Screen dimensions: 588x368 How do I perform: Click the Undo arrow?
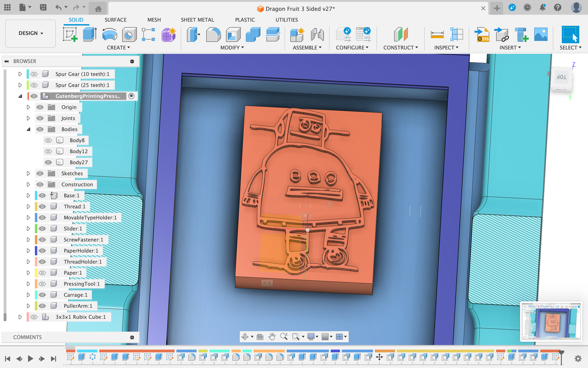coord(59,7)
